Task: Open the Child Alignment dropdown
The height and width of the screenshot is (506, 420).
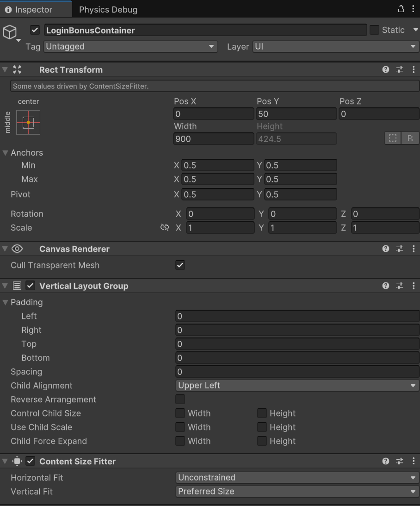Action: [297, 385]
